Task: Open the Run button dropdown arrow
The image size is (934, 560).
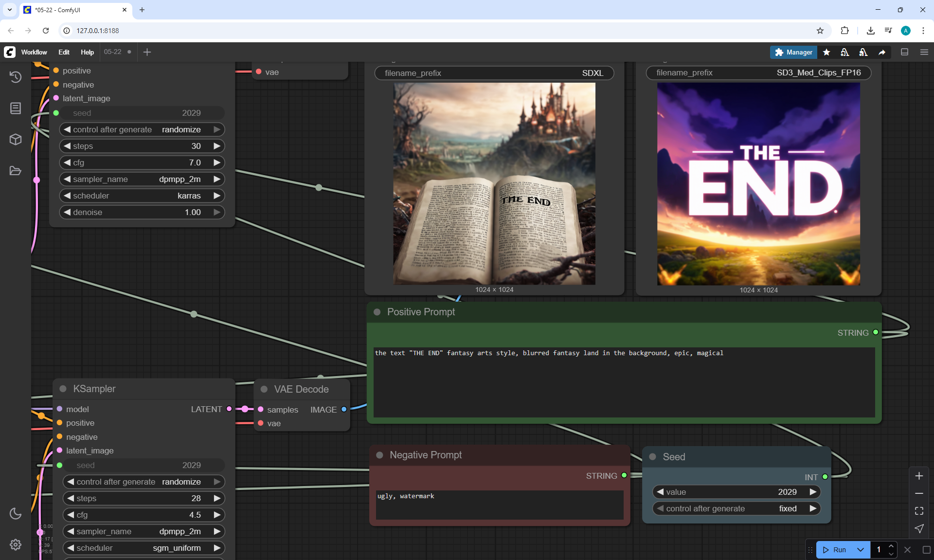Action: coord(861,550)
